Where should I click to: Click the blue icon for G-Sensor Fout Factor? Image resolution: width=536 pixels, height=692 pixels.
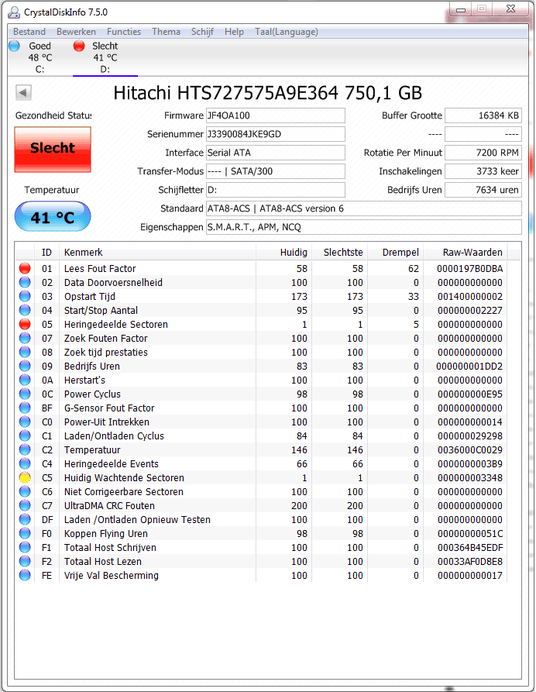pyautogui.click(x=25, y=408)
